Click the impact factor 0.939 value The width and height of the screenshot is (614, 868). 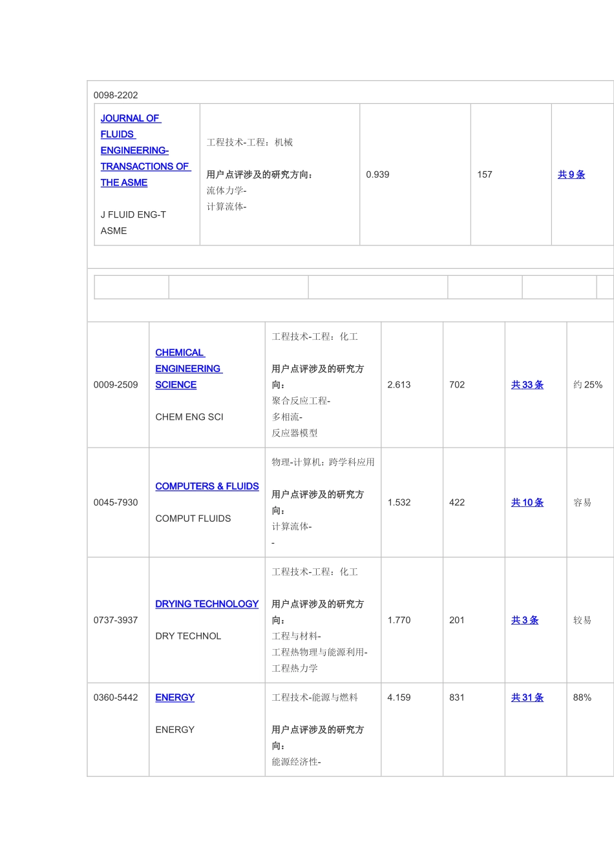click(377, 174)
